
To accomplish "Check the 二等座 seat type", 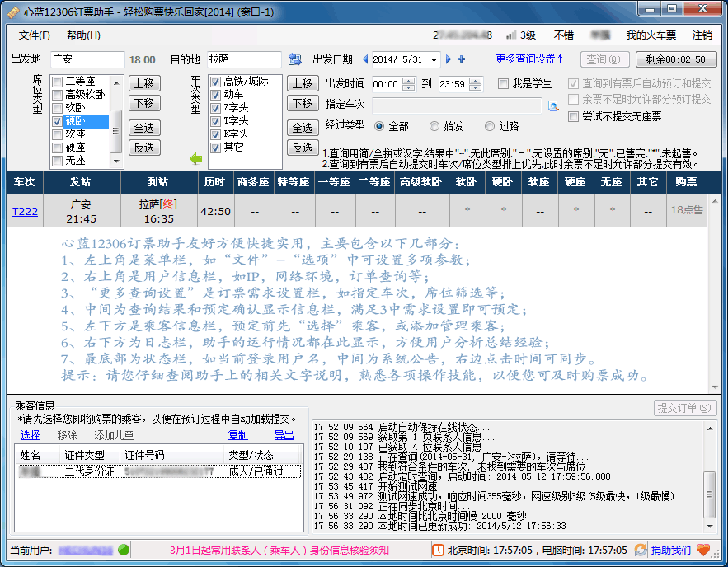I will point(58,82).
